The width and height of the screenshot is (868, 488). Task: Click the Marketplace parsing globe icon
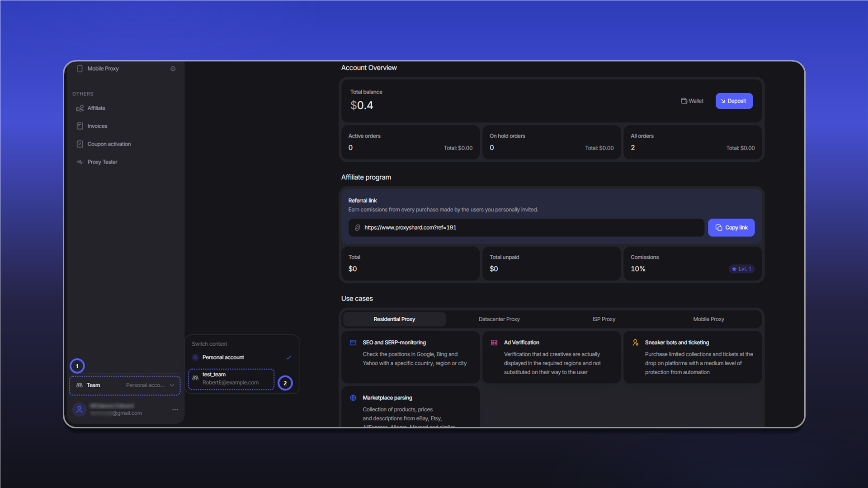(x=353, y=398)
